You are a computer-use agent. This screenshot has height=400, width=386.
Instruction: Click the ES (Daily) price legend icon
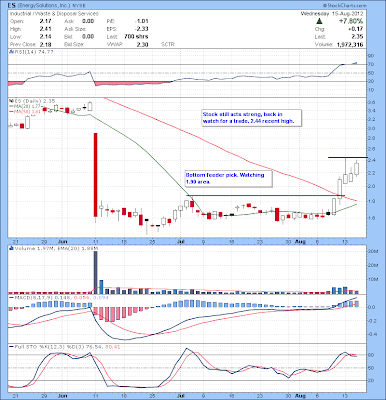[x=10, y=101]
